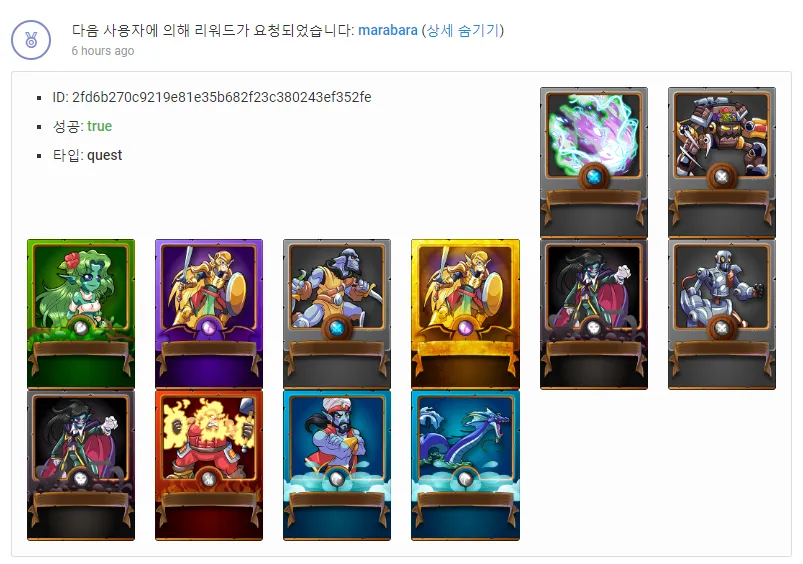Select the flaming red fire giant card

point(209,465)
